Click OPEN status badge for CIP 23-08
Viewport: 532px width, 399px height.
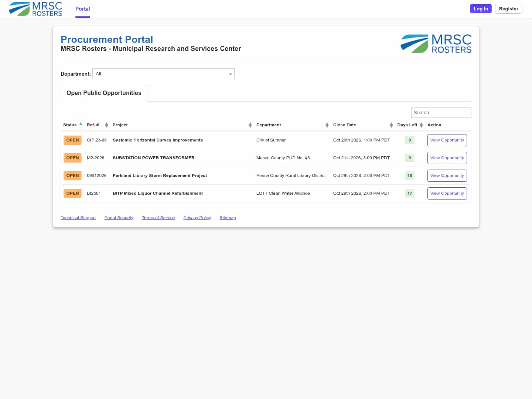coord(72,140)
